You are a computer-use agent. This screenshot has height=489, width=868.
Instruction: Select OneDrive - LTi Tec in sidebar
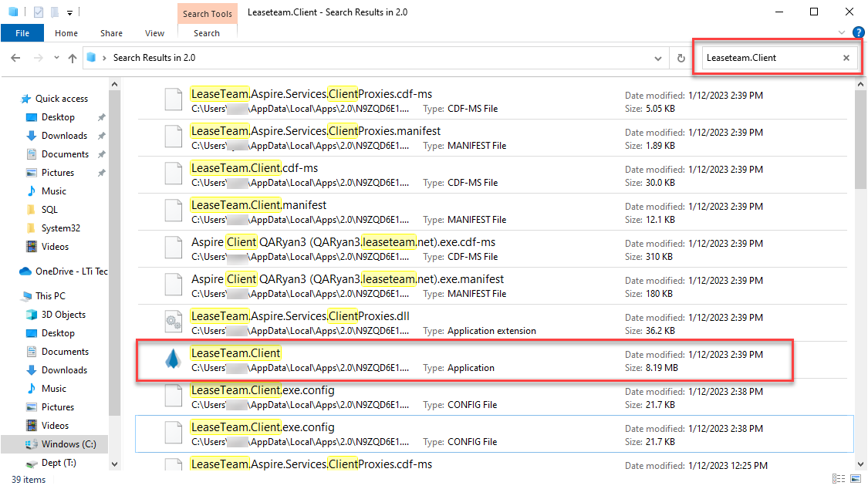click(x=72, y=271)
